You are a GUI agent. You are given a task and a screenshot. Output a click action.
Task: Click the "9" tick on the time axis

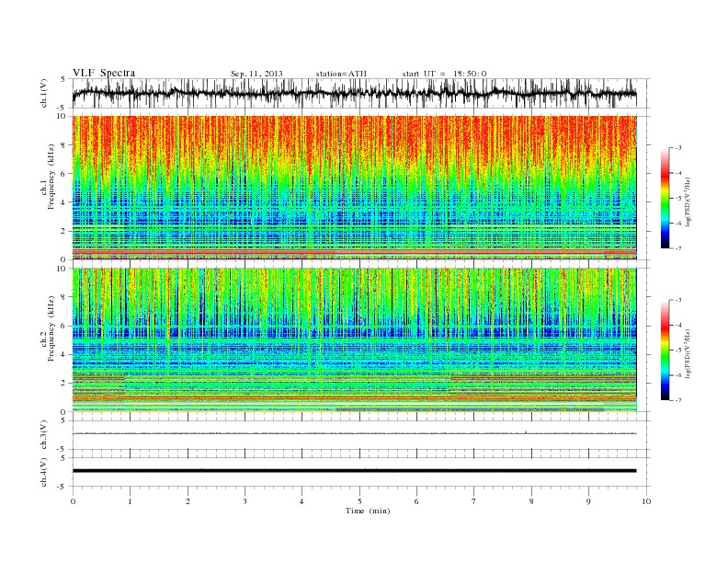point(588,501)
